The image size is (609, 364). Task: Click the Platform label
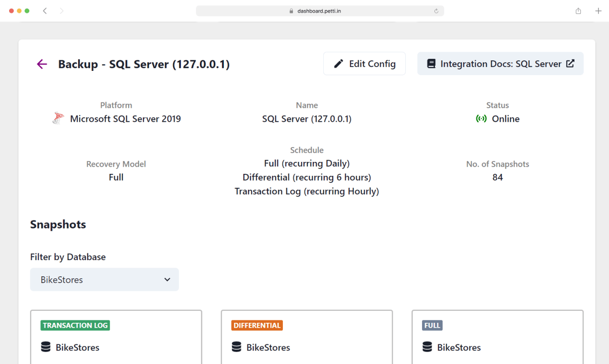116,105
